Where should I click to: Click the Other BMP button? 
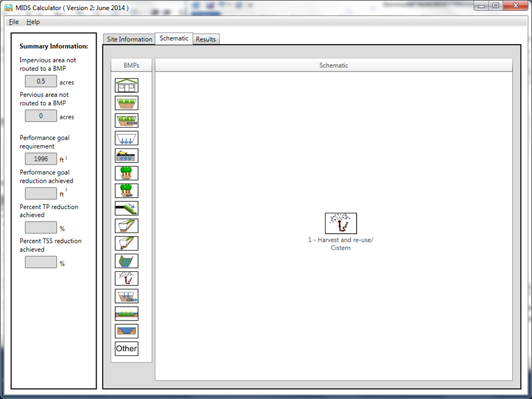click(x=127, y=348)
